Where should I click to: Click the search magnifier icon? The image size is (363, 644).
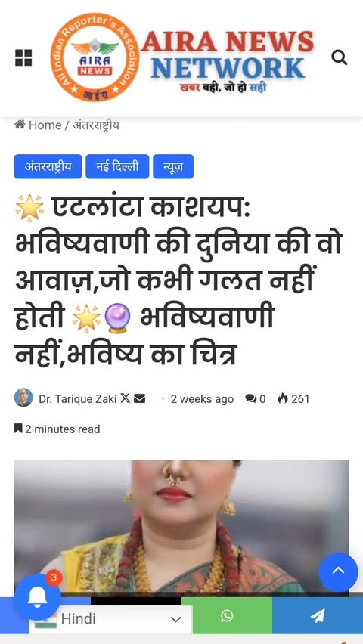pyautogui.click(x=339, y=57)
